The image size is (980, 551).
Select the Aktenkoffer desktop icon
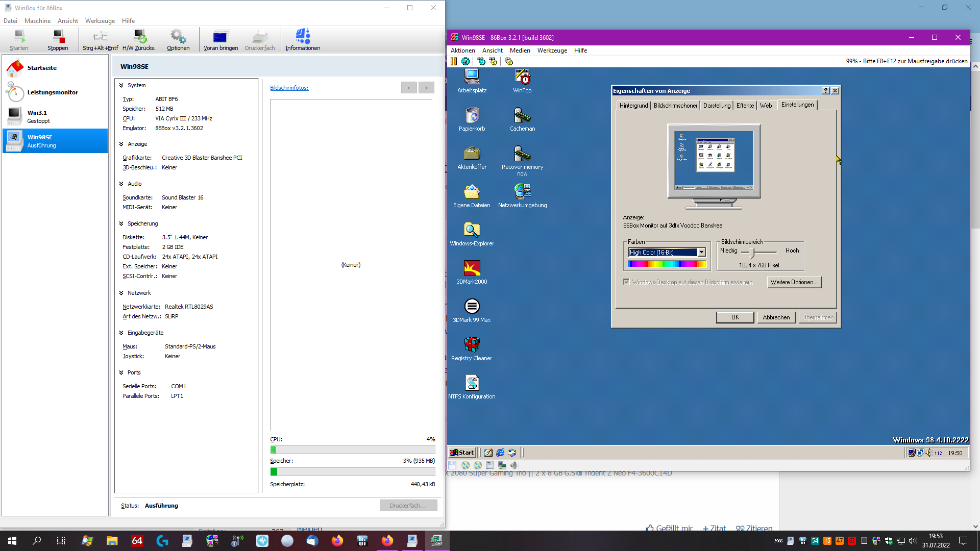[472, 158]
